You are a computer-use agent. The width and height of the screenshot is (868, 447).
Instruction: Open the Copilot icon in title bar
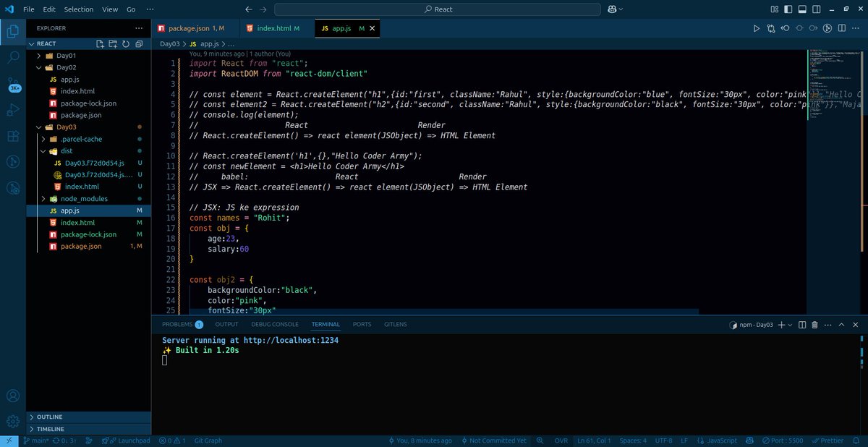point(610,9)
